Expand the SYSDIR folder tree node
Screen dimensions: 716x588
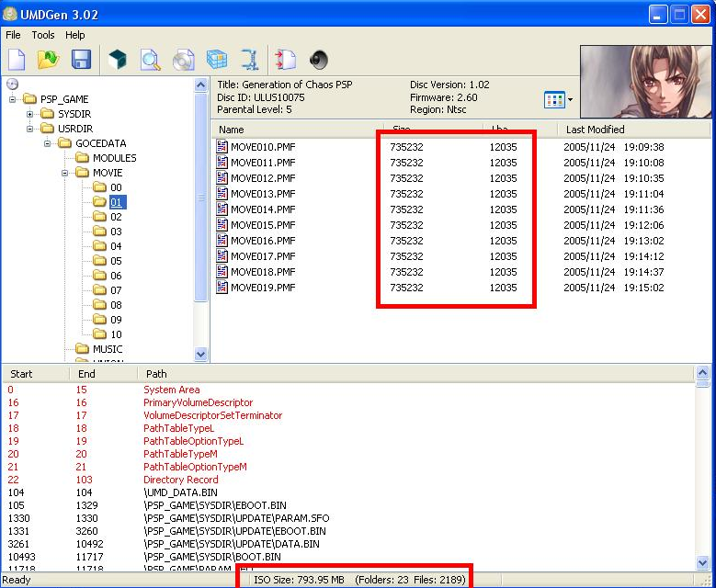29,114
